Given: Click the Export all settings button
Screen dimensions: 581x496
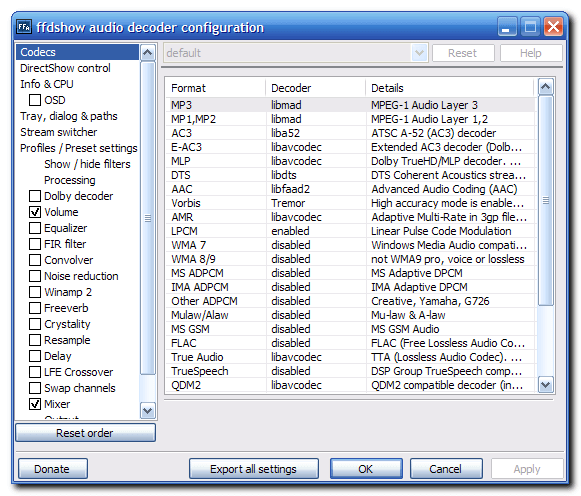Looking at the screenshot, I should [254, 469].
